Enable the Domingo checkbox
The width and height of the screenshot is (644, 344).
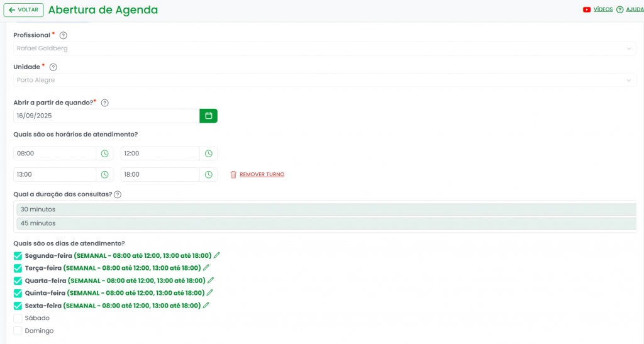(18, 331)
